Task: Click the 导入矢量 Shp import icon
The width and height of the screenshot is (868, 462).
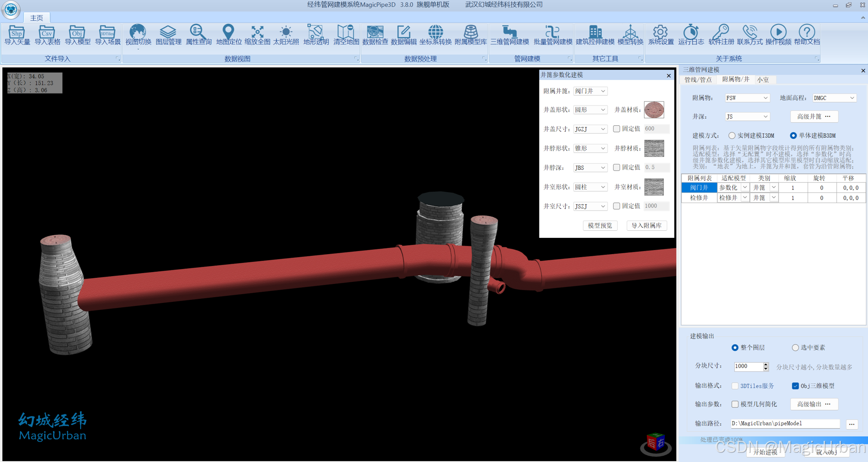Action: pos(17,35)
